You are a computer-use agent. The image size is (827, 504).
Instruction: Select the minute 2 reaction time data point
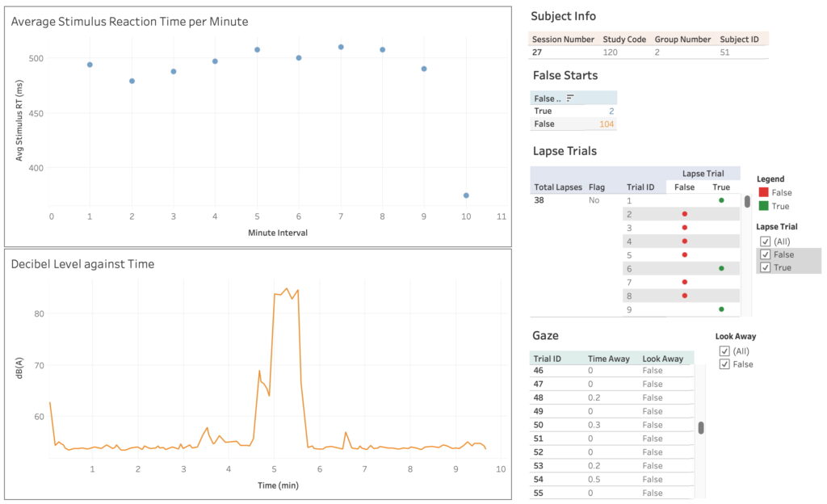[x=132, y=81]
